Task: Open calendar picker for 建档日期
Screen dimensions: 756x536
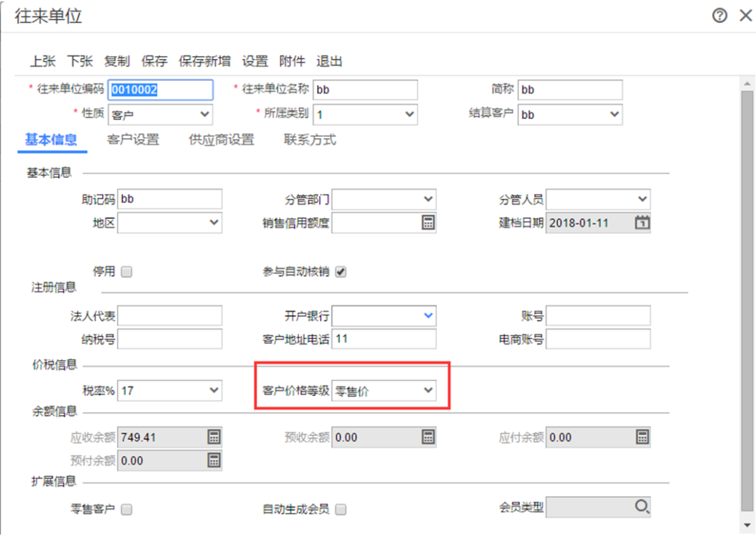Action: pos(642,222)
